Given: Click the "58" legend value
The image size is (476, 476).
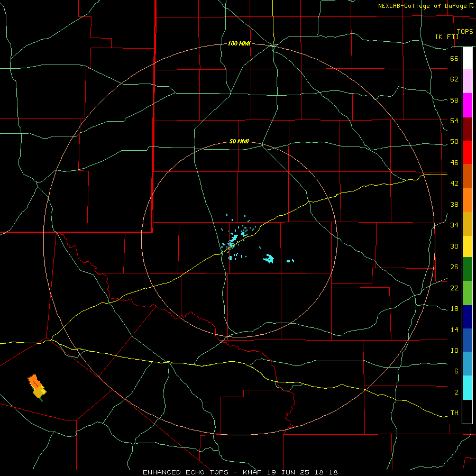Looking at the screenshot, I should click(x=454, y=100).
